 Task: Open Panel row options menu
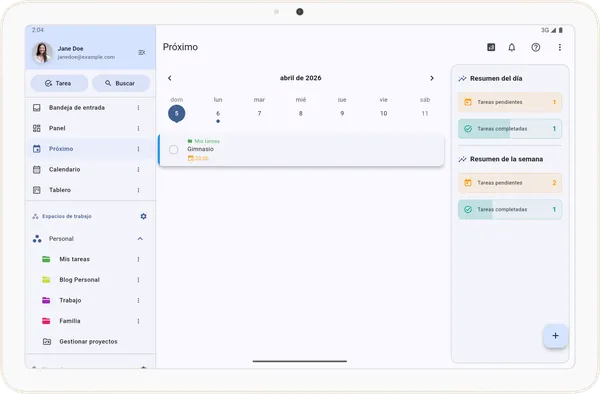pos(139,128)
